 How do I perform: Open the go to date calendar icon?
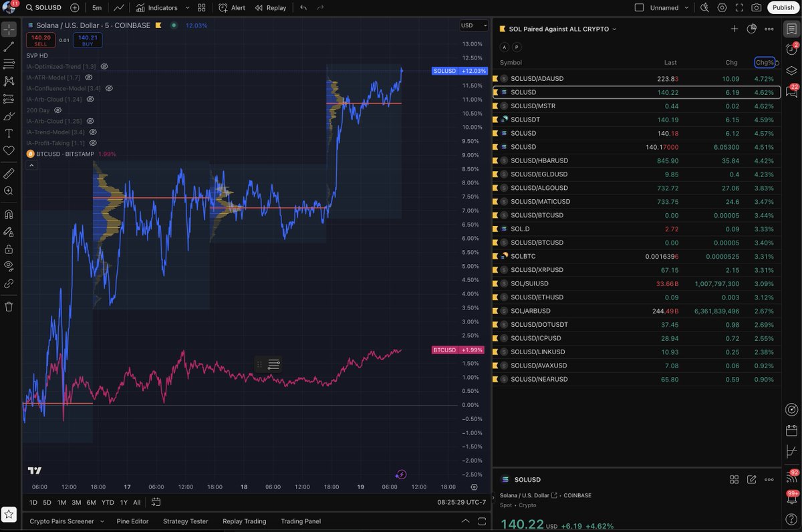[x=156, y=502]
